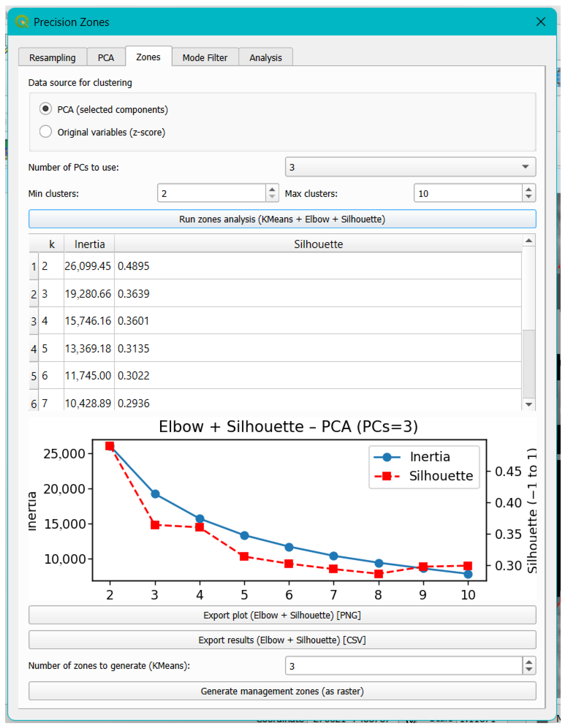Viewport: 567px width, 728px height.
Task: Decrease Max clusters with down arrow
Action: (x=529, y=197)
